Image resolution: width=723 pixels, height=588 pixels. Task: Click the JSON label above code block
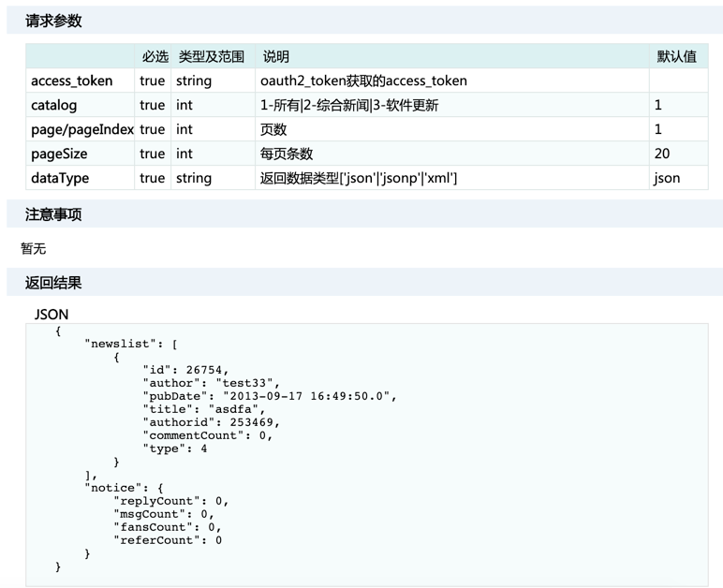(x=52, y=315)
